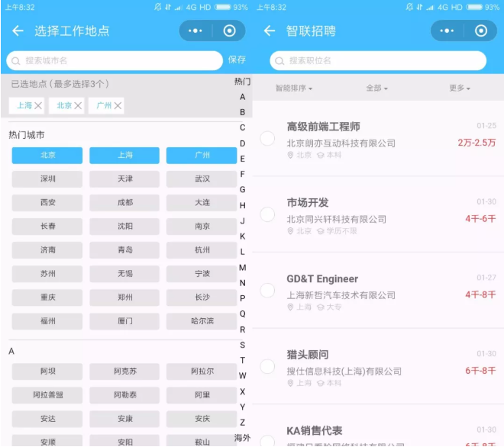This screenshot has width=504, height=447.
Task: Choose 厦门 as work location
Action: click(124, 321)
